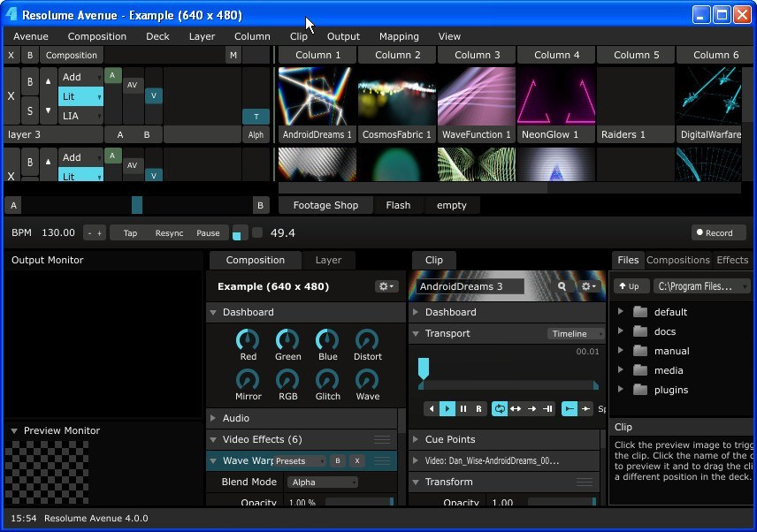This screenshot has height=532, width=757.
Task: Click the loop playback mode icon
Action: [x=499, y=408]
